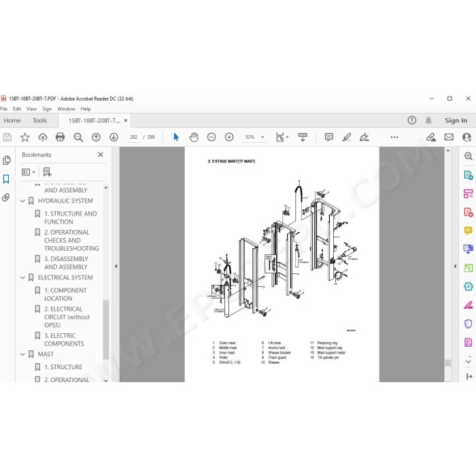Open account profile icon in toolbar
This screenshot has width=476, height=476.
coord(466,137)
